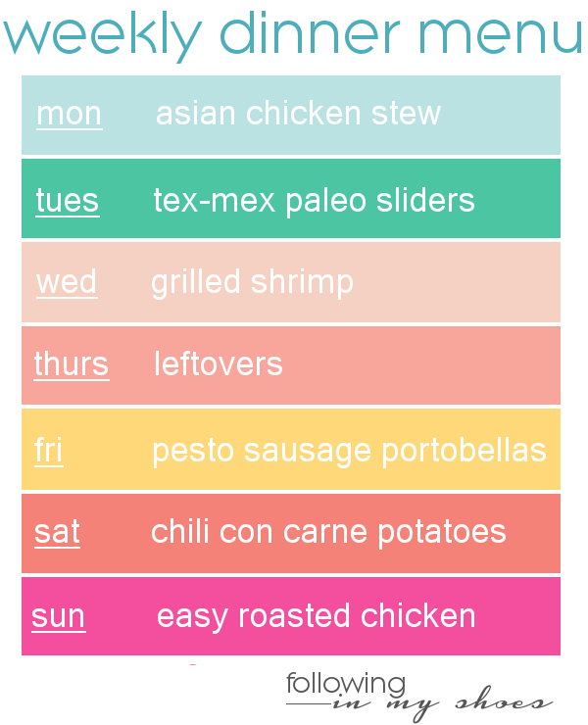Screen dimensions: 588x725
Task: Click the 'weekly dinner menu' title
Action: click(x=292, y=35)
